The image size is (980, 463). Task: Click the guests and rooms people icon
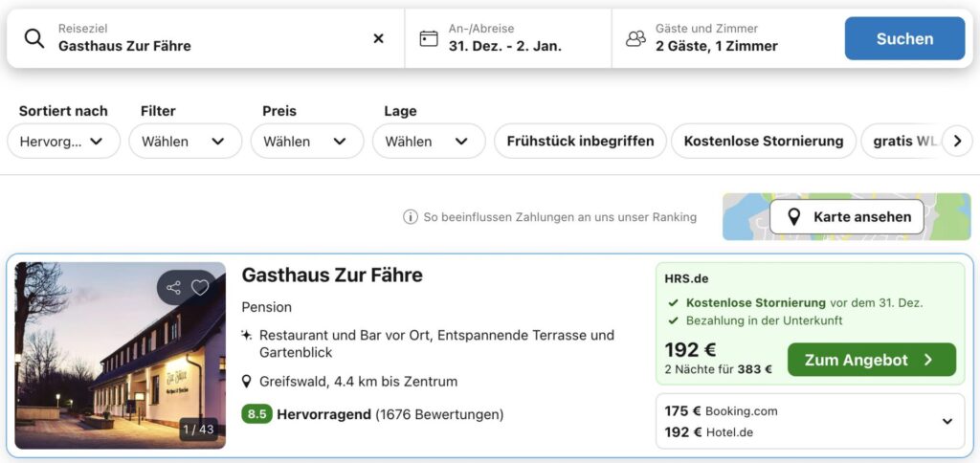click(x=635, y=38)
